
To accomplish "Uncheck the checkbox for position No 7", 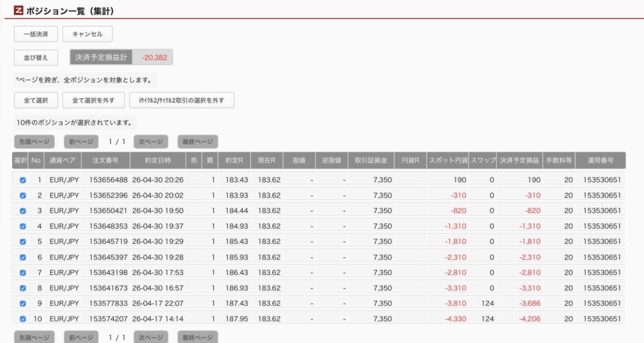I will [x=23, y=273].
